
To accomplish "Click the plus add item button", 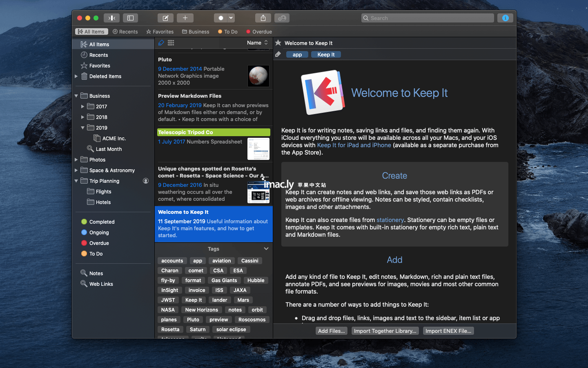I will (x=185, y=18).
